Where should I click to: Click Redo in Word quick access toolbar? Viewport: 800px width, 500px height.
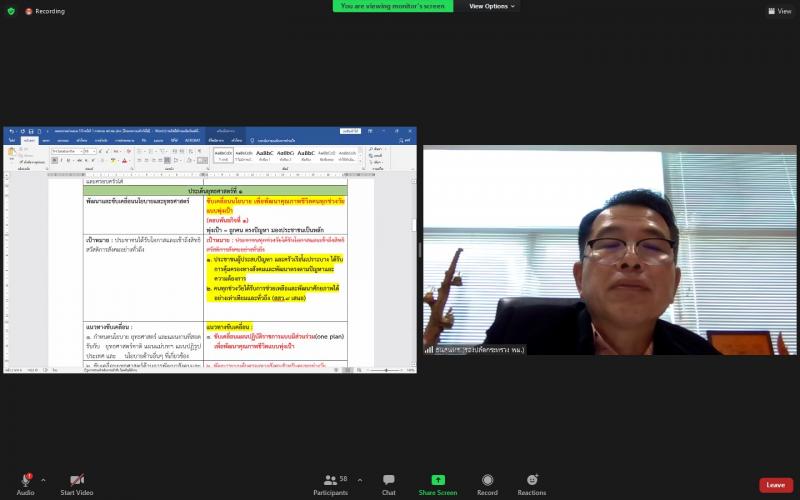[22, 131]
